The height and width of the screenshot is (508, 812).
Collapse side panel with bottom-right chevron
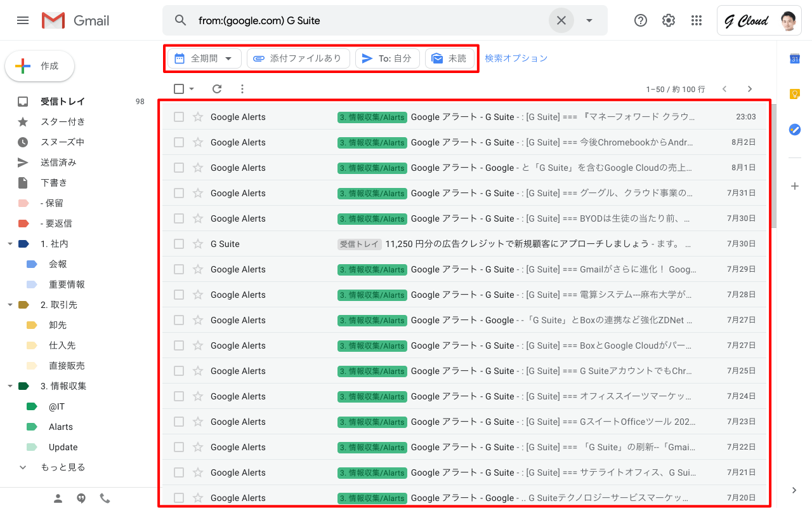[795, 490]
